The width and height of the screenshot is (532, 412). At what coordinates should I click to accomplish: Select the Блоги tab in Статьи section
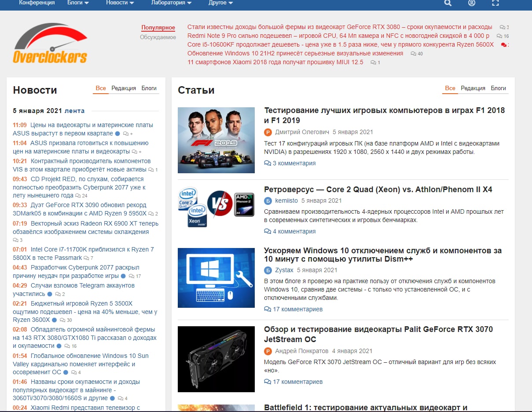pyautogui.click(x=499, y=88)
